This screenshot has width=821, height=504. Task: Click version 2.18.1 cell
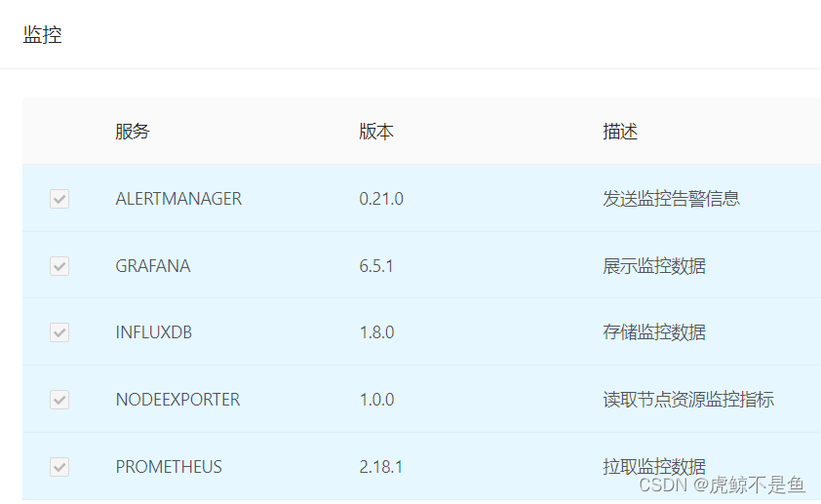[380, 467]
